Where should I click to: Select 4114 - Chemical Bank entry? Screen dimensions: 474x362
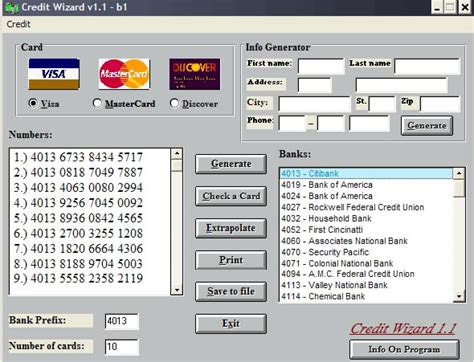click(x=366, y=296)
